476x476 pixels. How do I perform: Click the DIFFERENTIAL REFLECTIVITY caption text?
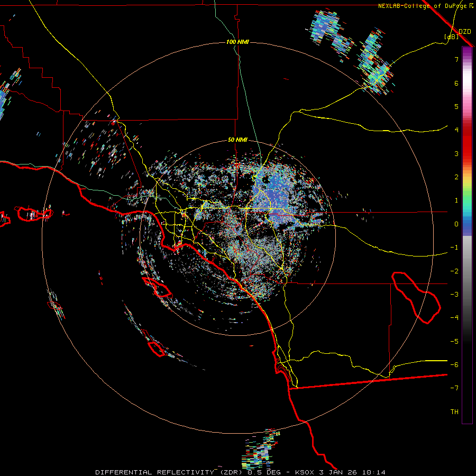click(154, 472)
